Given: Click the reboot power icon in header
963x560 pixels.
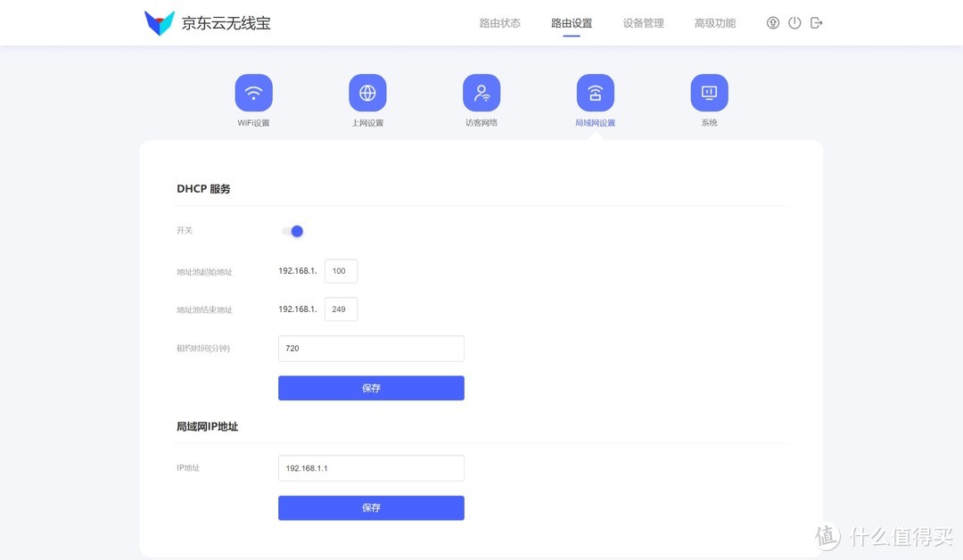Looking at the screenshot, I should coord(794,22).
